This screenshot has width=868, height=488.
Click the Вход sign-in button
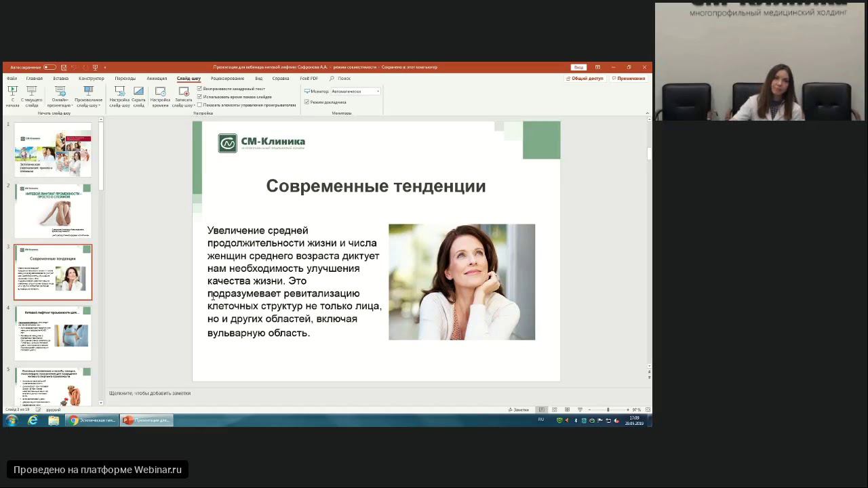click(x=578, y=67)
